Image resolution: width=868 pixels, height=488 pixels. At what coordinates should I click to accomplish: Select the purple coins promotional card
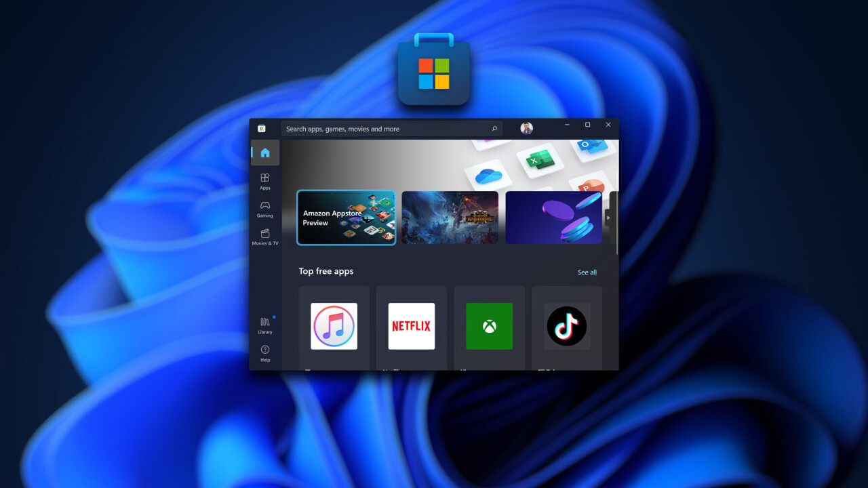(553, 218)
